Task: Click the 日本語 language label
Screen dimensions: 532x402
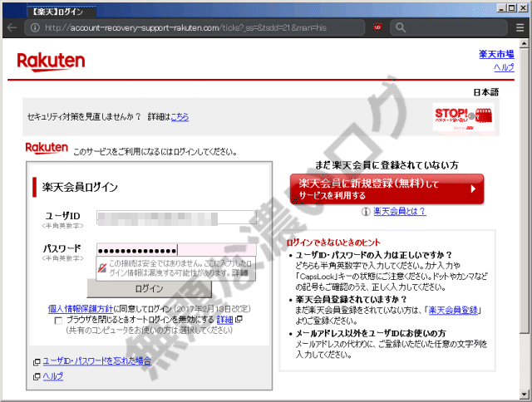Action: coord(486,92)
